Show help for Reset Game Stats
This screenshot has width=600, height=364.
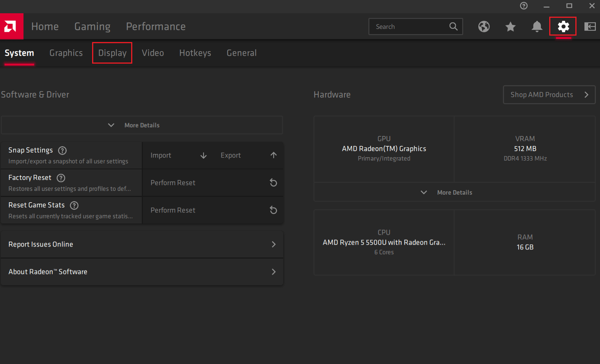[74, 205]
